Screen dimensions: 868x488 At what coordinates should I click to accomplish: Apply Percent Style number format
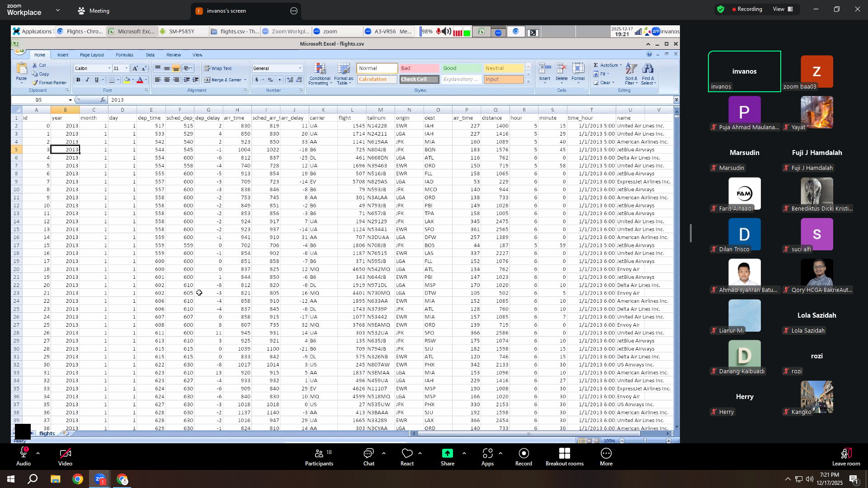270,80
